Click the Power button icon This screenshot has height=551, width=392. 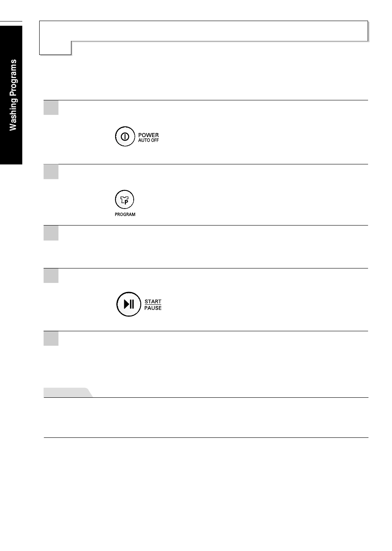(x=125, y=137)
